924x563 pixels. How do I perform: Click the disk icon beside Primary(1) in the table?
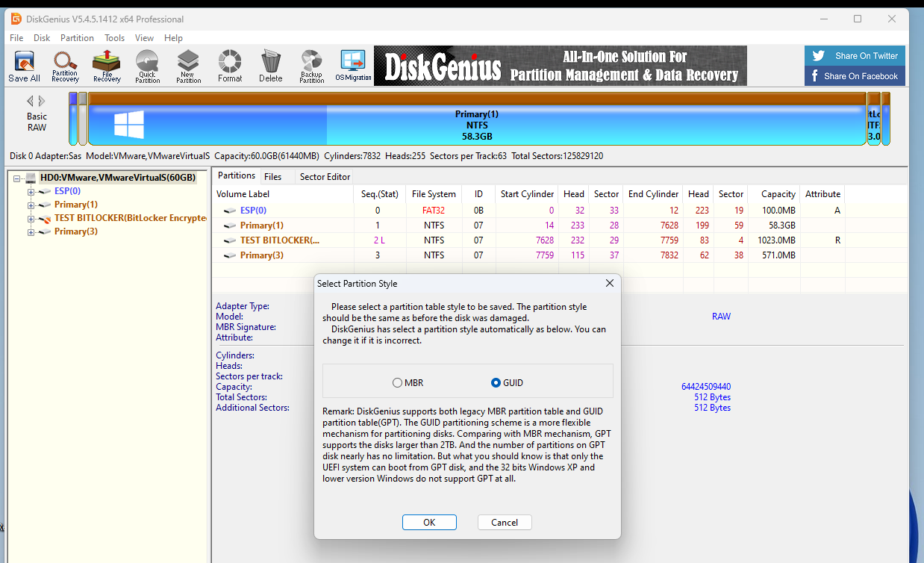click(230, 225)
